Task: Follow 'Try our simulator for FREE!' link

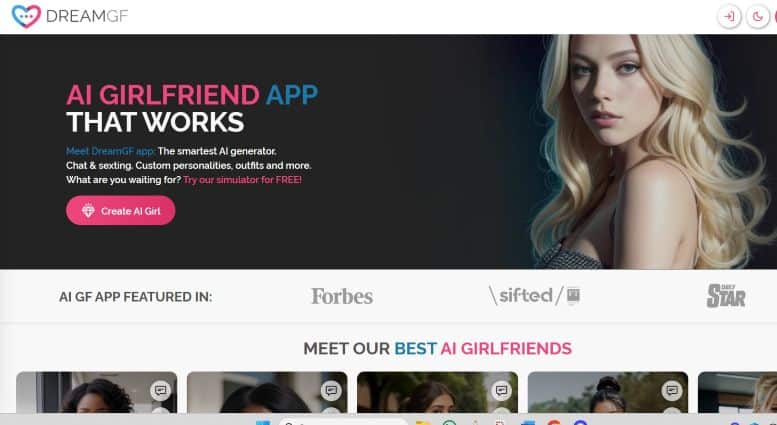Action: (x=242, y=180)
